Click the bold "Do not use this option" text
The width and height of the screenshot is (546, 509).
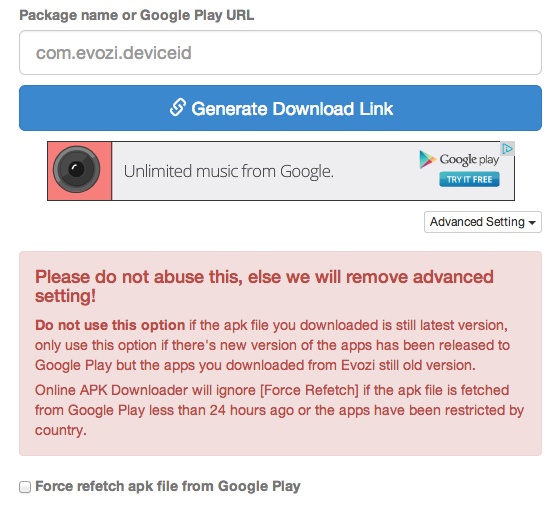click(110, 325)
